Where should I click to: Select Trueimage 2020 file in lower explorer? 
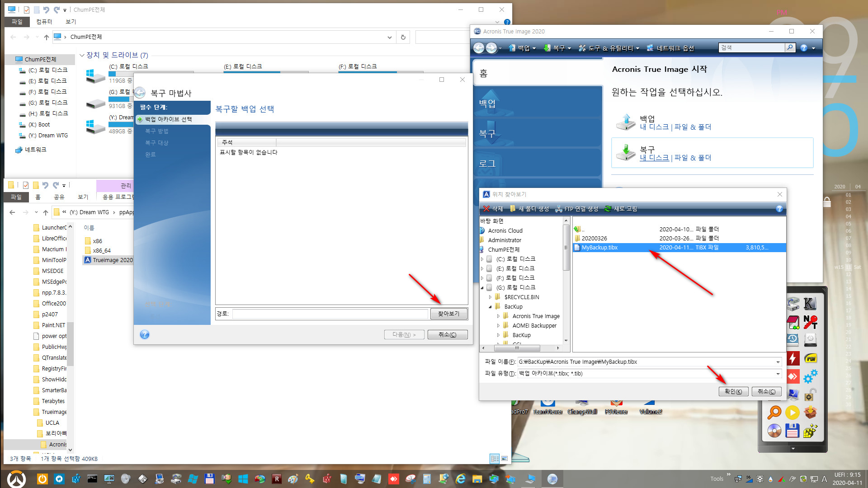click(108, 260)
